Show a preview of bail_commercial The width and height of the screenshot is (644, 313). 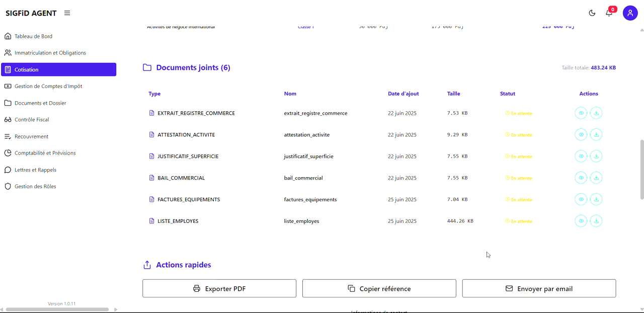coord(581,178)
